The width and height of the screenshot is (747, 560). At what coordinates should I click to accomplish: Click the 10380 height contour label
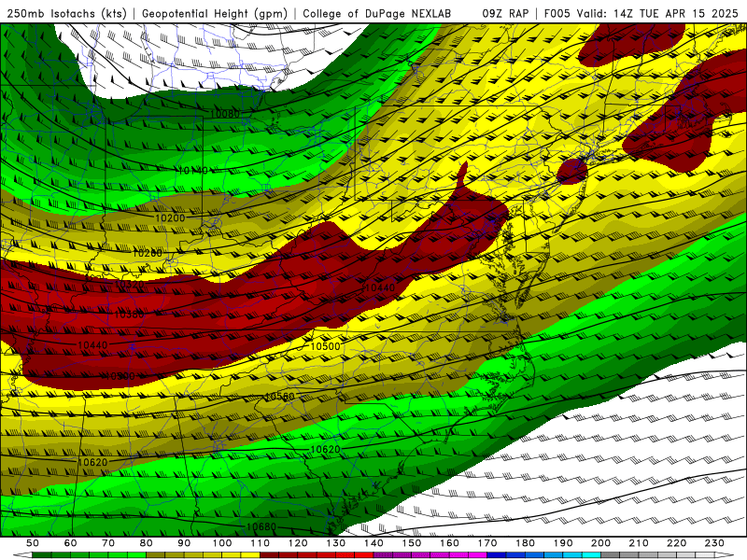click(x=129, y=315)
